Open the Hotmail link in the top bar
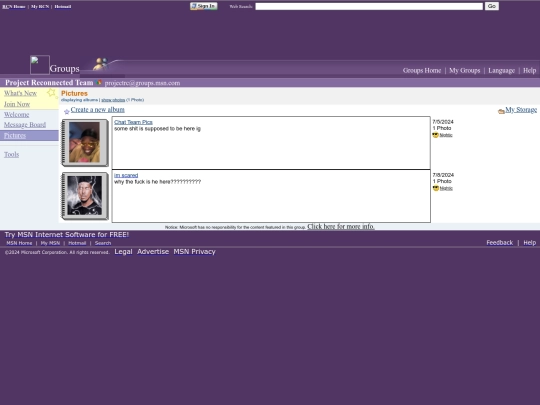 tap(63, 7)
